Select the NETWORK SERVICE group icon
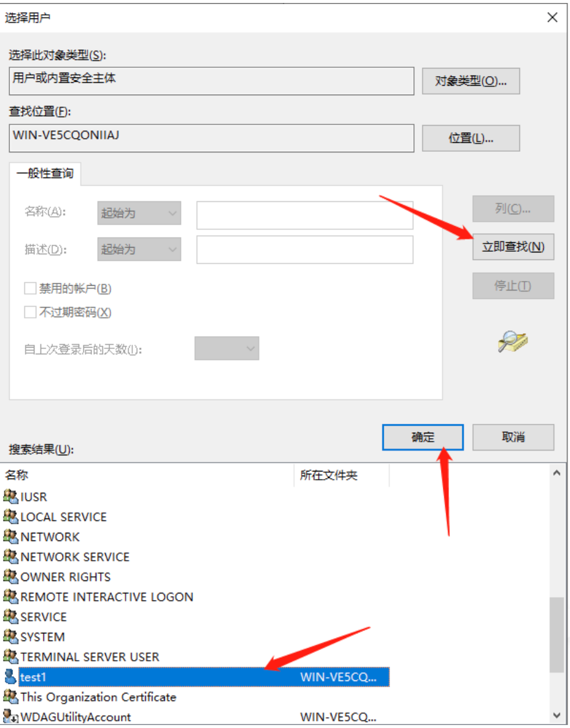The width and height of the screenshot is (570, 728). pos(11,557)
